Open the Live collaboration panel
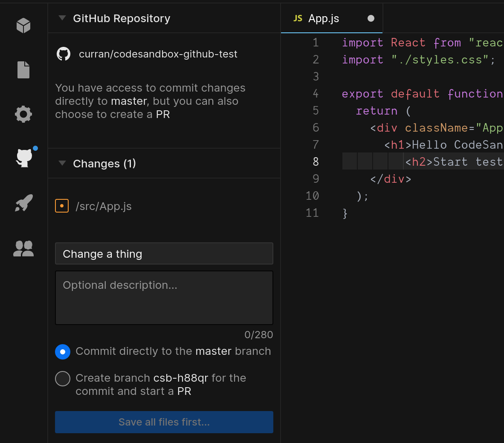 click(23, 248)
